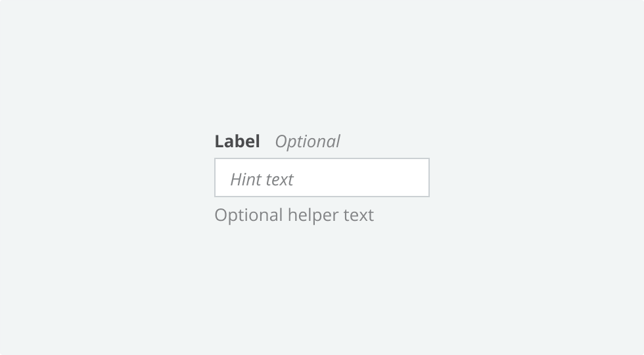Select the input field showing Hint text

[x=322, y=177]
